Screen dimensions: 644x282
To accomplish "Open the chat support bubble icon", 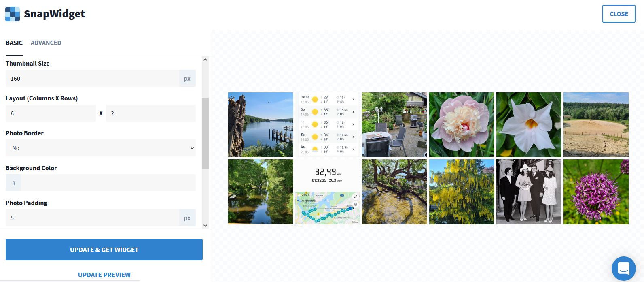I will click(x=623, y=269).
